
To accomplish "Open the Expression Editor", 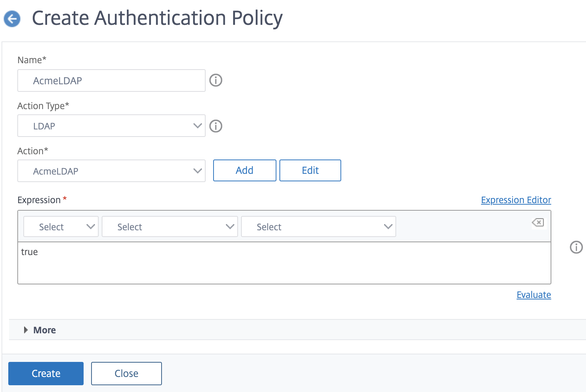I will coord(516,200).
